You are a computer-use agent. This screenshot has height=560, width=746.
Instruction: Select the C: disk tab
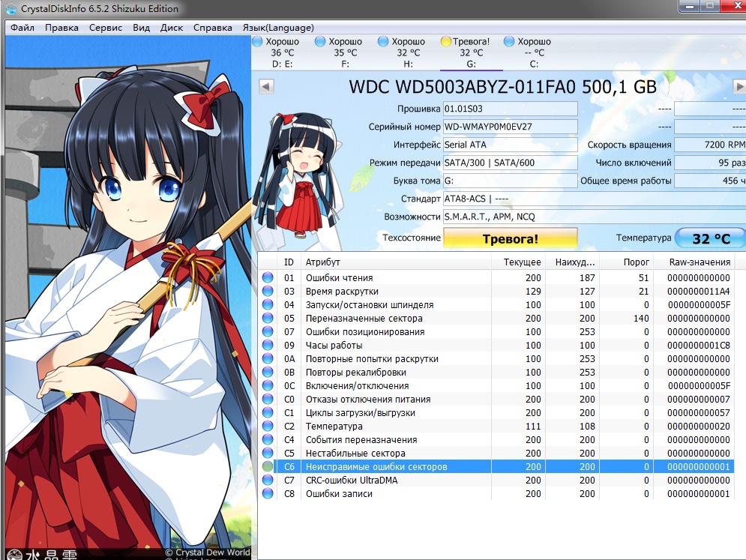(x=534, y=52)
